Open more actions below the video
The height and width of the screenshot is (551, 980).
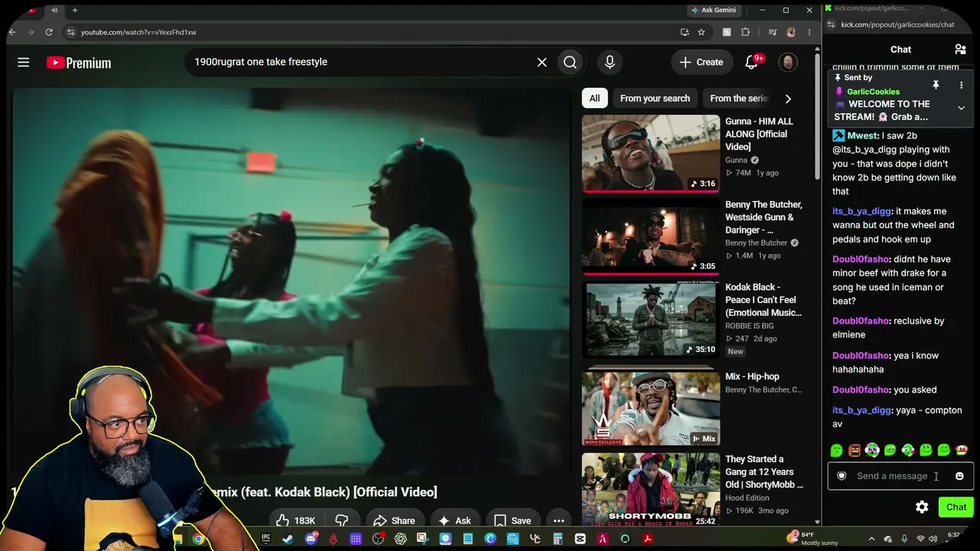(x=559, y=521)
